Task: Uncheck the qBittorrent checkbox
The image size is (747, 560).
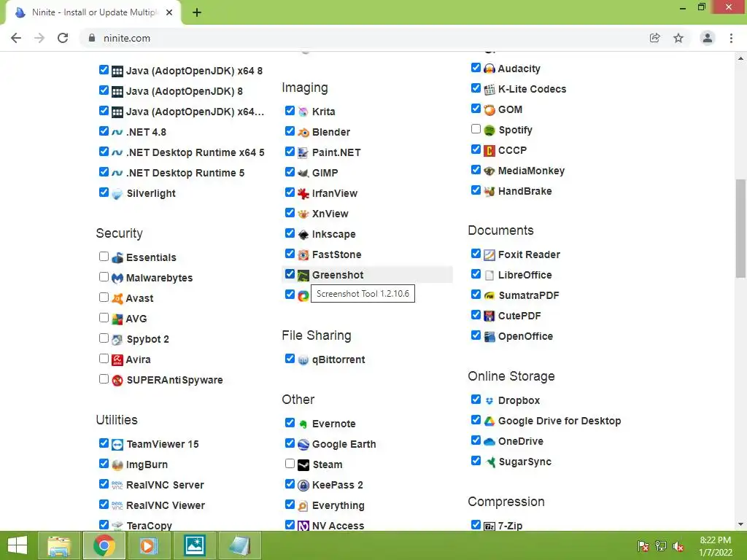Action: point(290,359)
